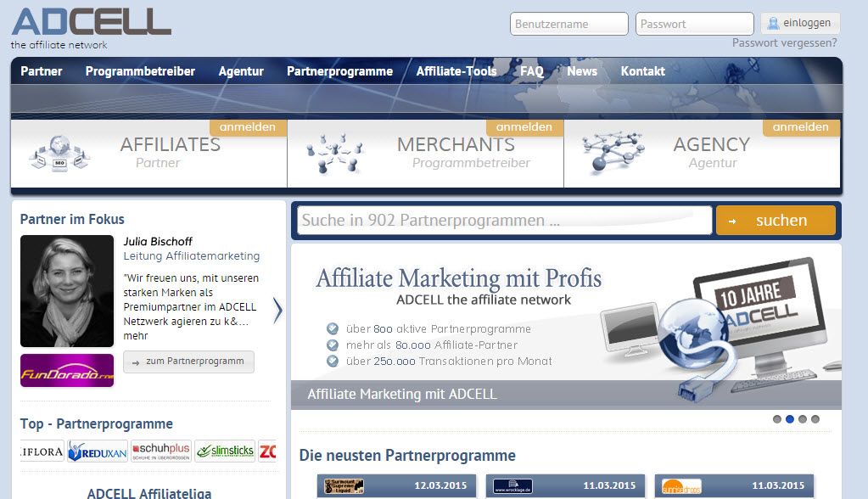
Task: Click the Top - Partnerprogramme heading
Action: (x=97, y=423)
